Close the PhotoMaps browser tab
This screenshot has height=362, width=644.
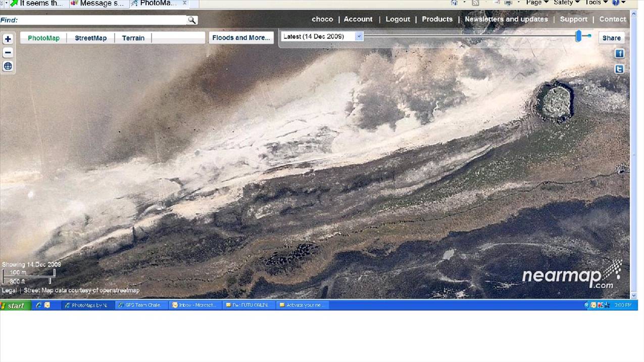[184, 3]
